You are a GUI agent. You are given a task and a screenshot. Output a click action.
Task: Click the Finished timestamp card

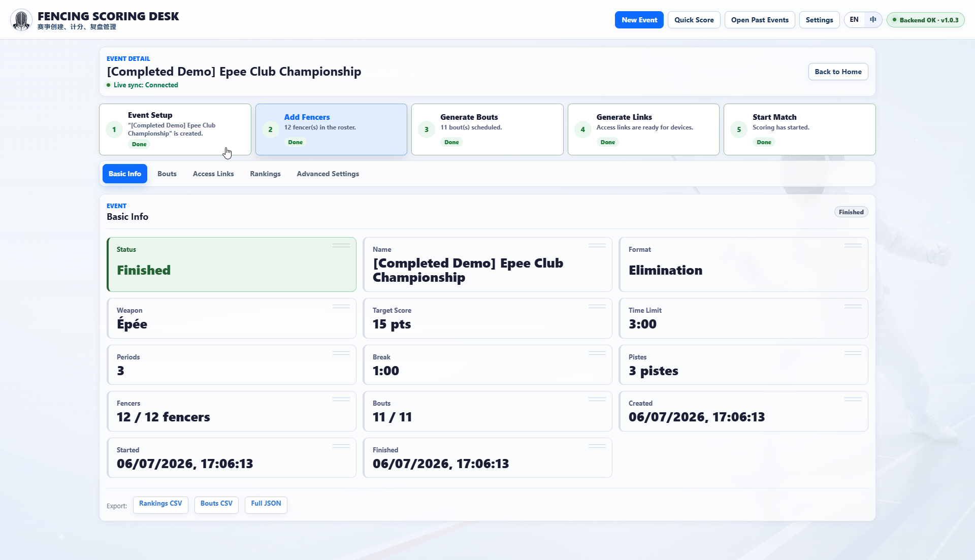coord(487,458)
